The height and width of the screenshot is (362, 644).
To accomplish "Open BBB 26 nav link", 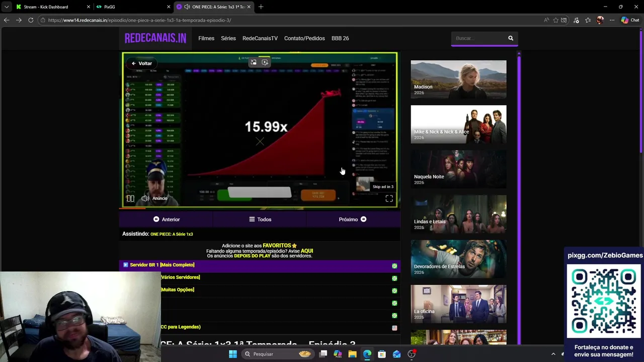I will pyautogui.click(x=340, y=38).
